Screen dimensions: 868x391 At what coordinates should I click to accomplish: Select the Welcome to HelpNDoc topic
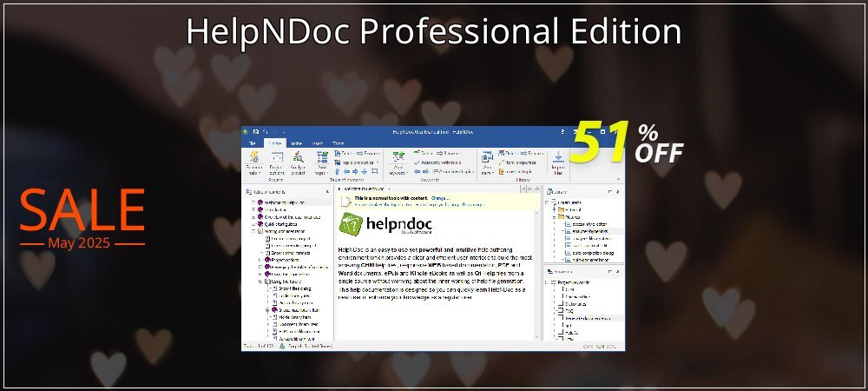284,202
